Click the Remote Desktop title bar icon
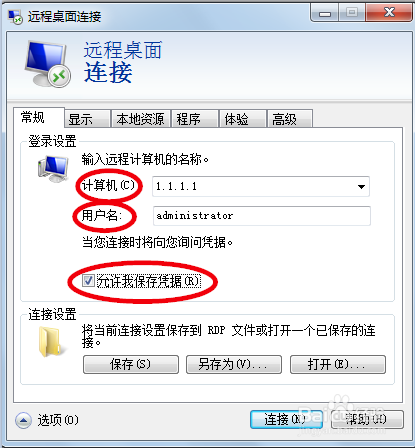Screen dimensions: 415x448 click(15, 16)
